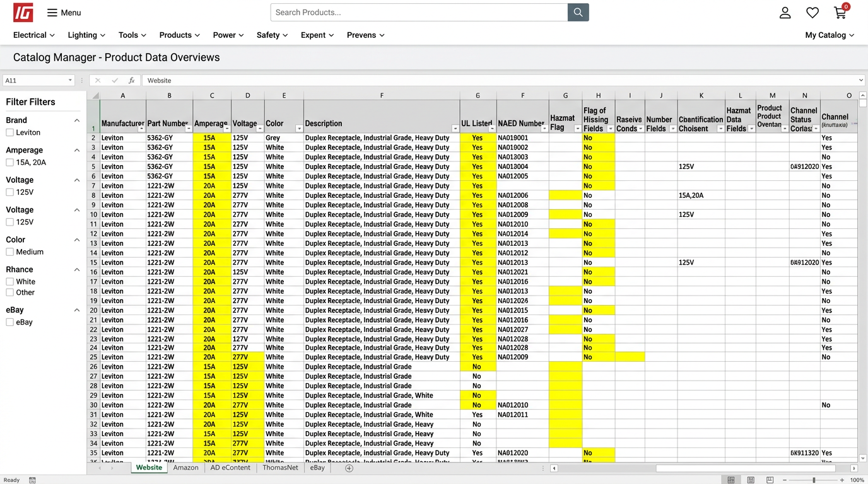
Task: Click the add new sheet plus icon
Action: pyautogui.click(x=349, y=468)
